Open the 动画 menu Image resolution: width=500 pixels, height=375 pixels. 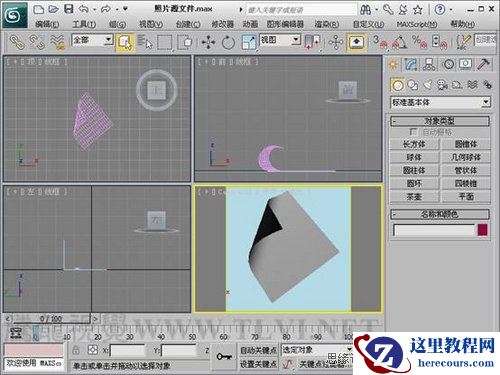click(x=250, y=24)
